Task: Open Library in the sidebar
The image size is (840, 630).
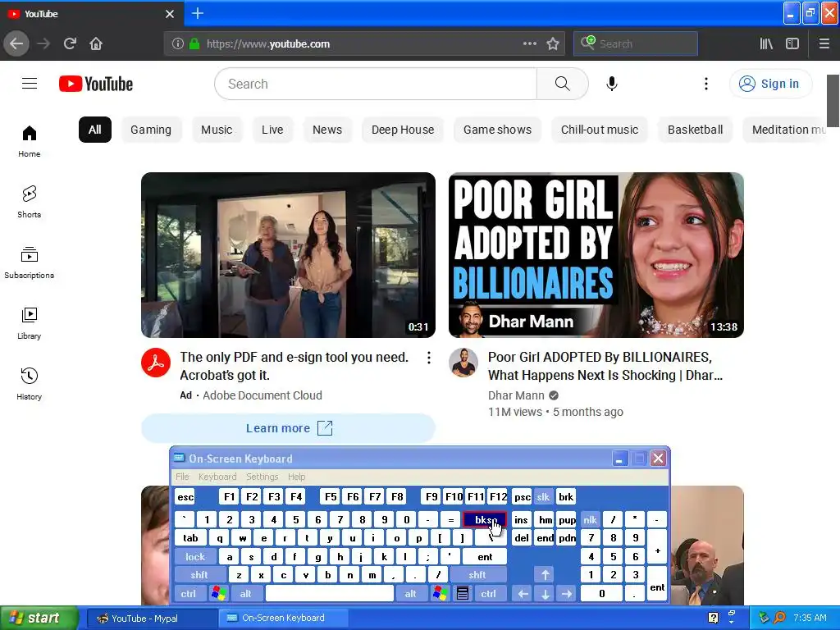Action: 30,323
